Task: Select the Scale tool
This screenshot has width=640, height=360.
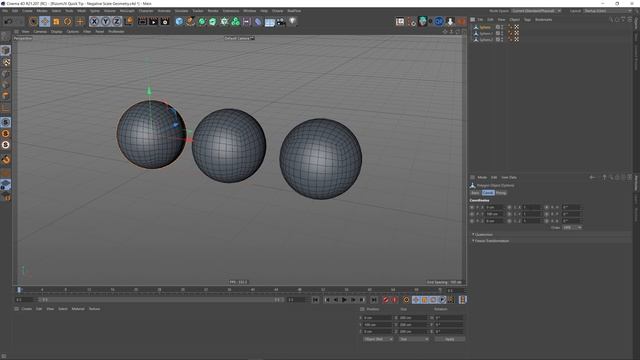Action: tap(56, 21)
